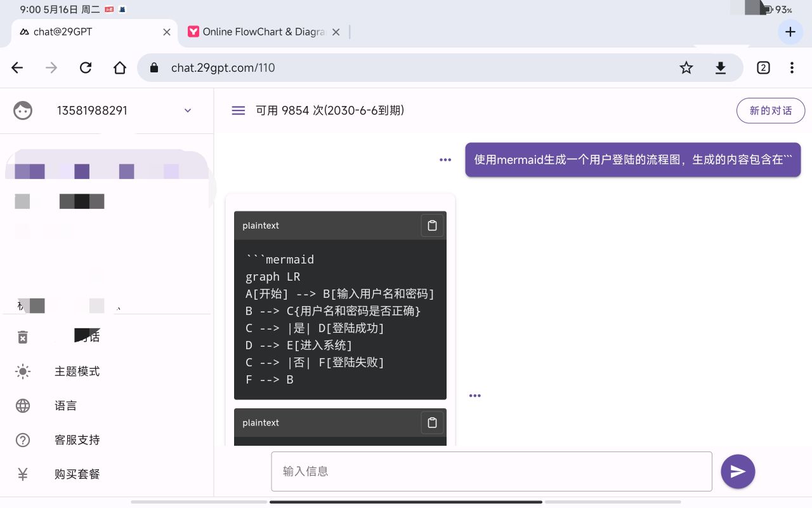Go back with the browser back arrow

pos(17,68)
